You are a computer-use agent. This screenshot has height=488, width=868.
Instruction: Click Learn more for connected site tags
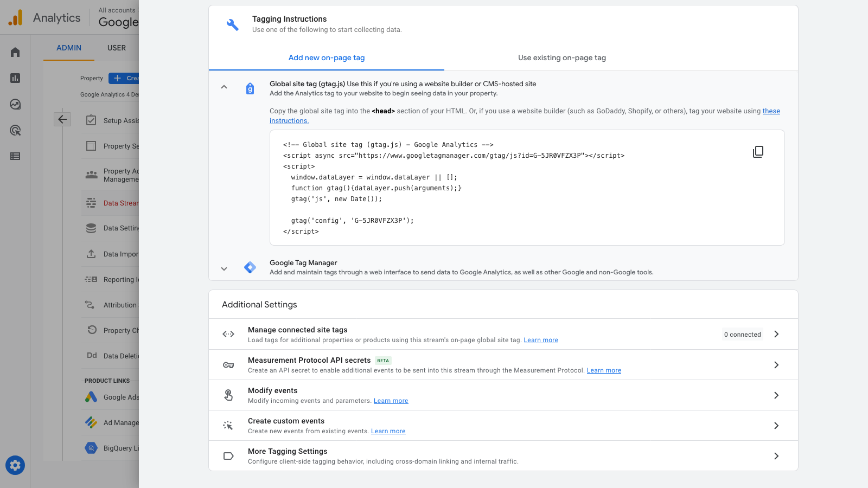(x=541, y=340)
